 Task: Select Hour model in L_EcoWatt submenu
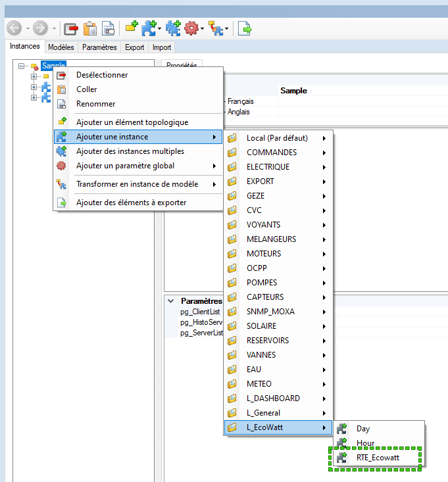tap(379, 443)
